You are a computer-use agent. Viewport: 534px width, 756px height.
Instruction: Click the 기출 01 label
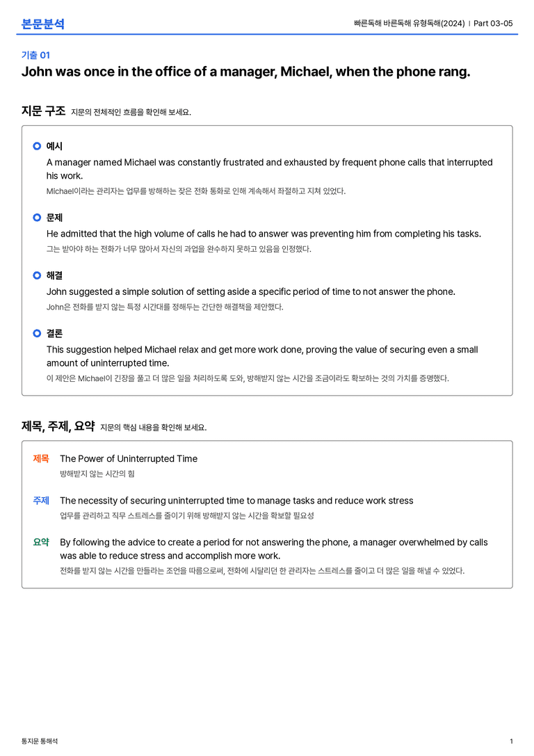pos(35,55)
